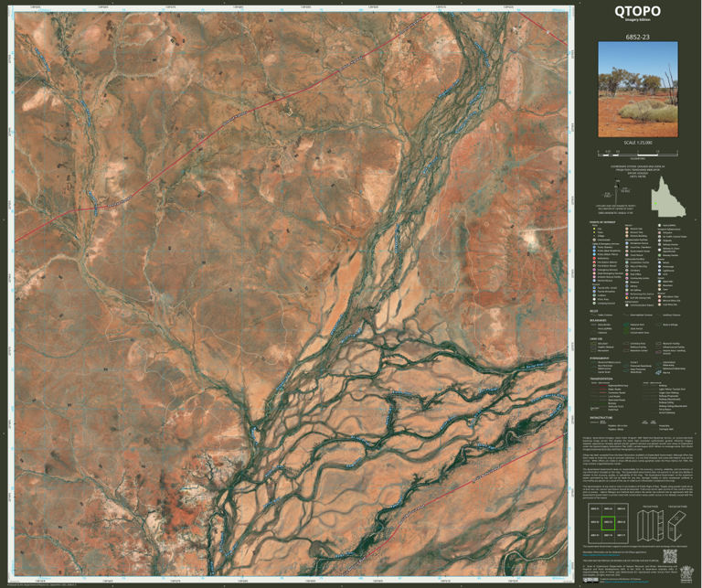Click the Museum legend symbol
The height and width of the screenshot is (588, 702).
pyautogui.click(x=627, y=283)
